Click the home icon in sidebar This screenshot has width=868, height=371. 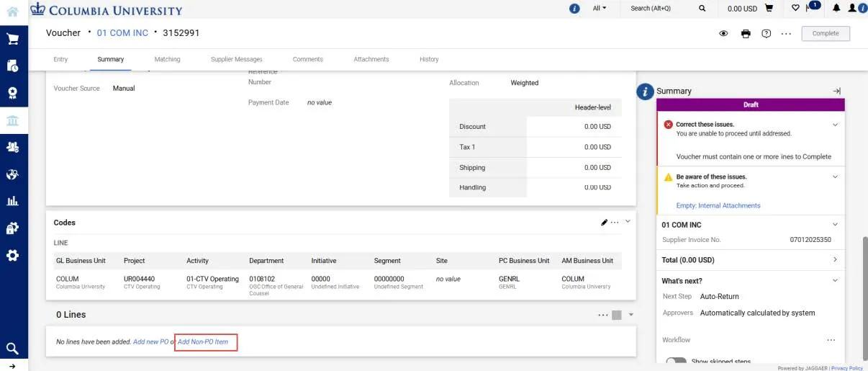pos(12,12)
